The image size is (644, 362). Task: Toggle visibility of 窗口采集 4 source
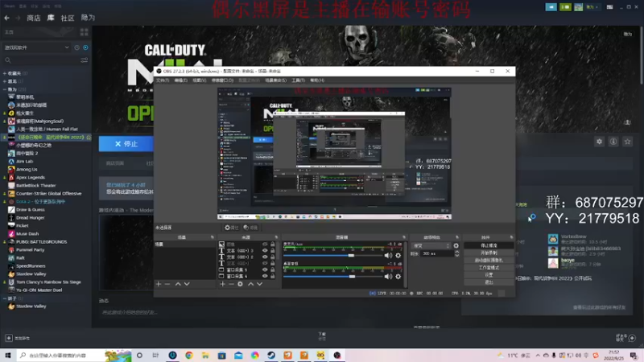pos(265,276)
